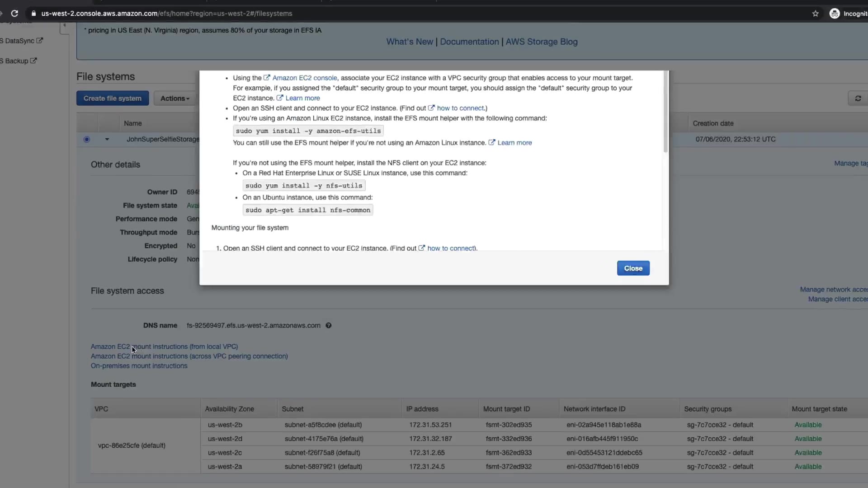Image resolution: width=868 pixels, height=488 pixels.
Task: Click the Incognito profile icon
Action: [x=834, y=14]
